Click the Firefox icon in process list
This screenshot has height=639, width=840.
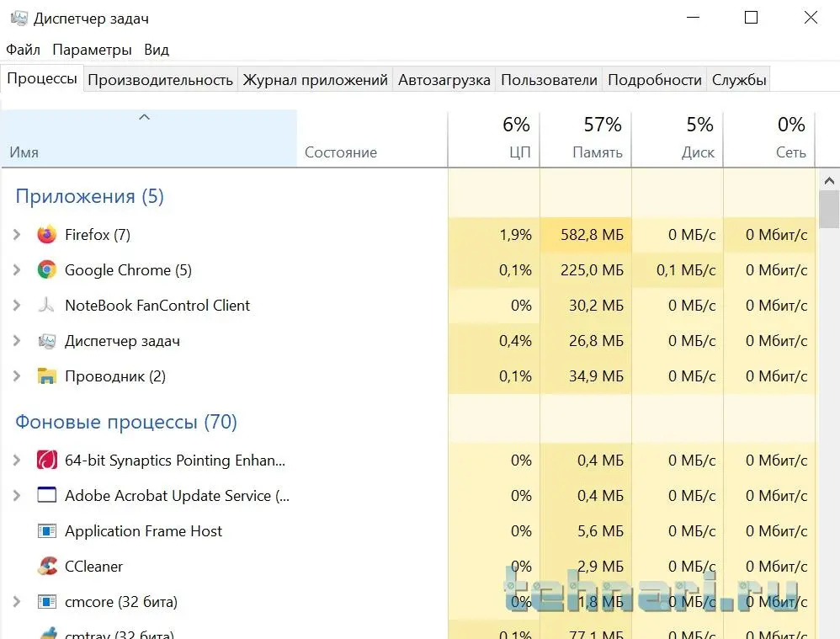[x=47, y=235]
